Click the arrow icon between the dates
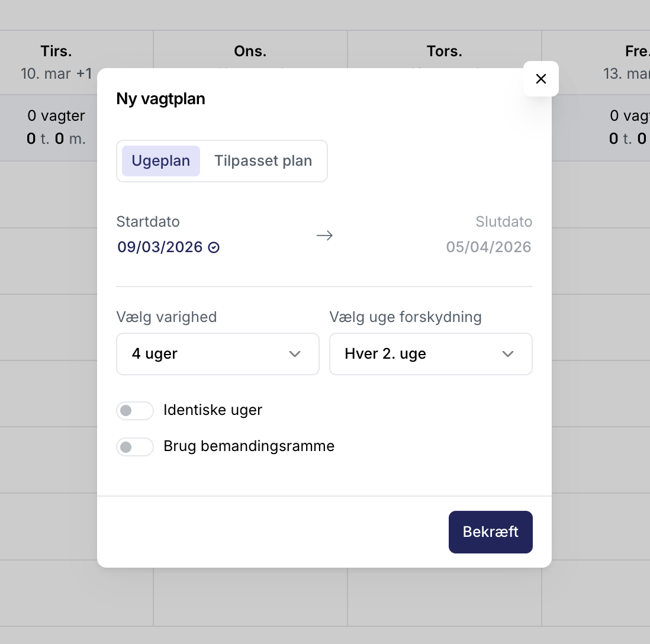 click(x=324, y=236)
